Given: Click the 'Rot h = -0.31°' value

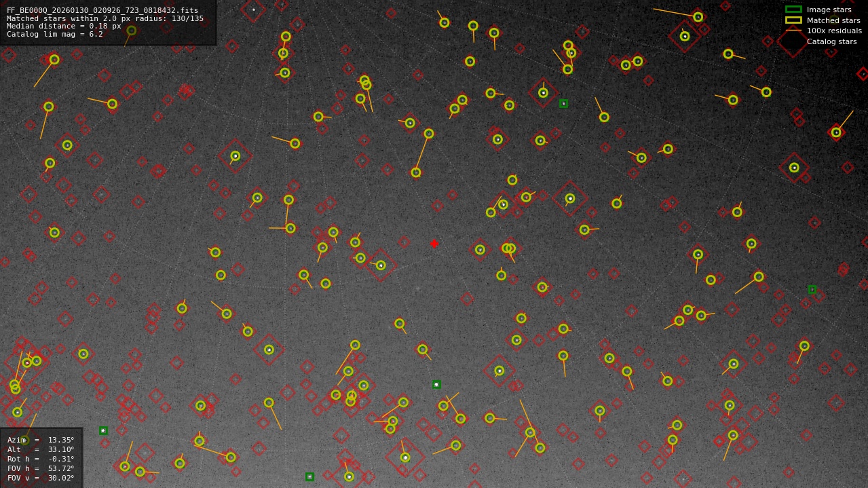Looking at the screenshot, I should 41,459.
